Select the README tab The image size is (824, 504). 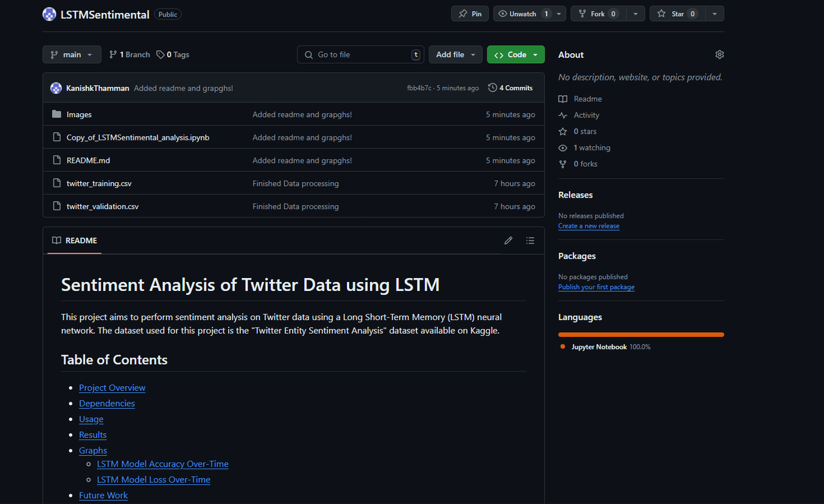click(75, 241)
